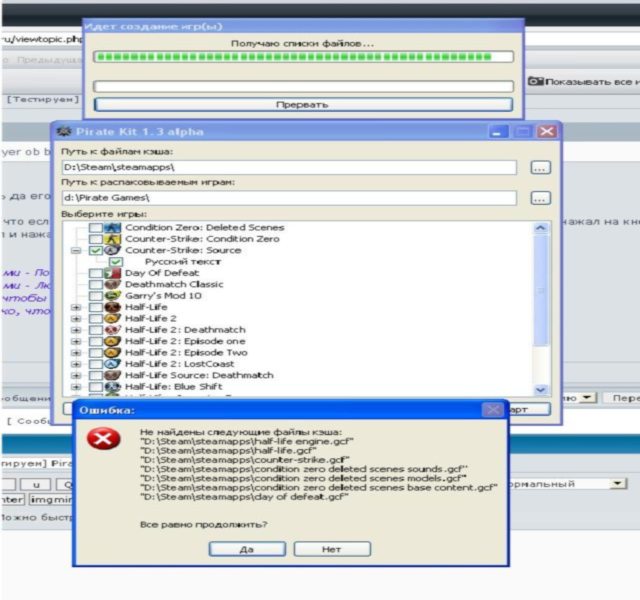The width and height of the screenshot is (640, 600).
Task: Uncheck the Counter-Strike: Source checkbox
Action: pyautogui.click(x=96, y=250)
